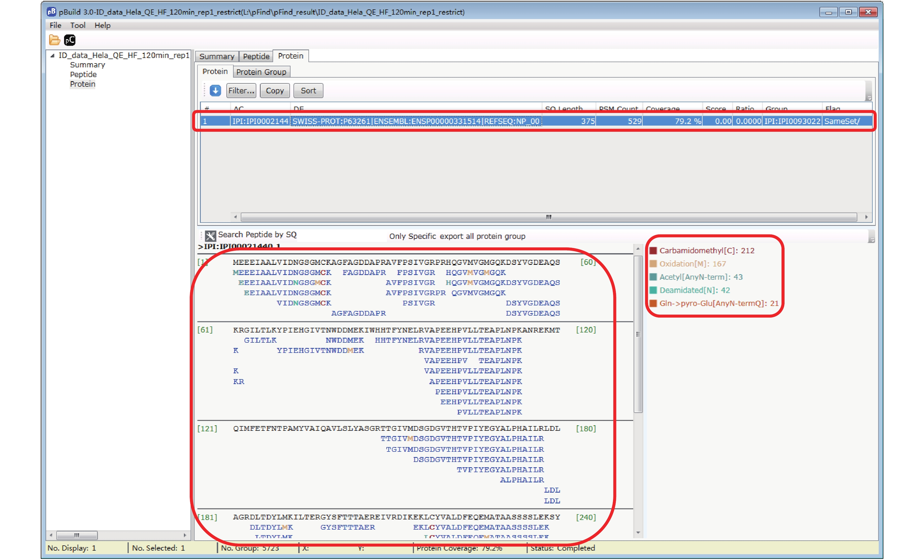
Task: Switch to the Peptide tab
Action: pyautogui.click(x=256, y=56)
